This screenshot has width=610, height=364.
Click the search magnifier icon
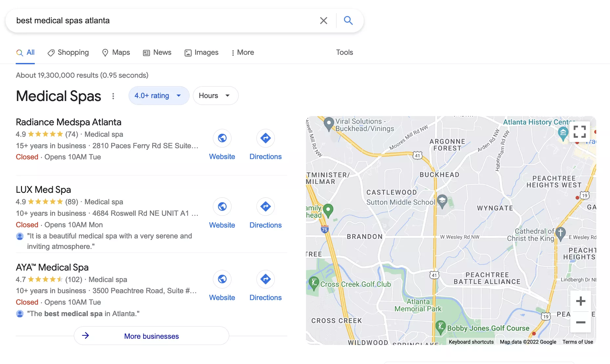click(x=348, y=20)
